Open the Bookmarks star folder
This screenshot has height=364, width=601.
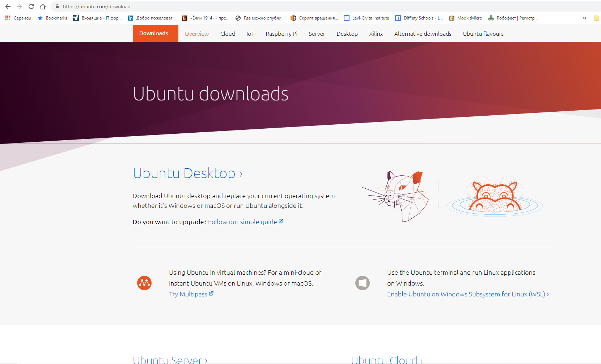(52, 18)
